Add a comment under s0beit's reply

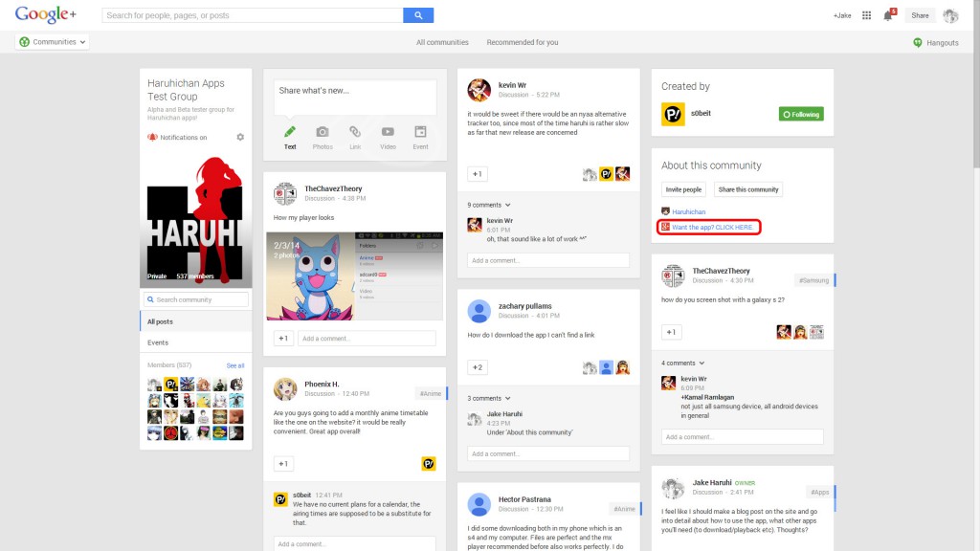[354, 543]
